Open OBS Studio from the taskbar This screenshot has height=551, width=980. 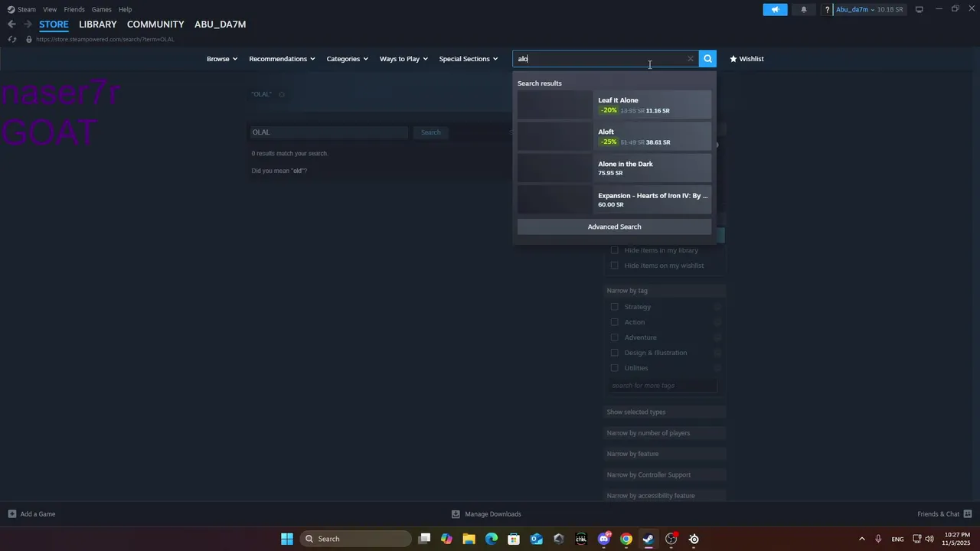coord(671,539)
